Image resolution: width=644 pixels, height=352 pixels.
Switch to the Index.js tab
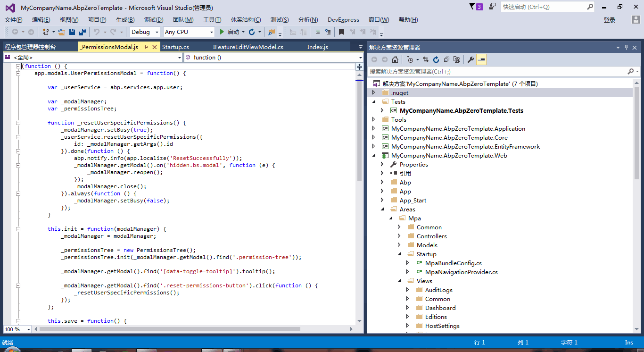tap(317, 47)
